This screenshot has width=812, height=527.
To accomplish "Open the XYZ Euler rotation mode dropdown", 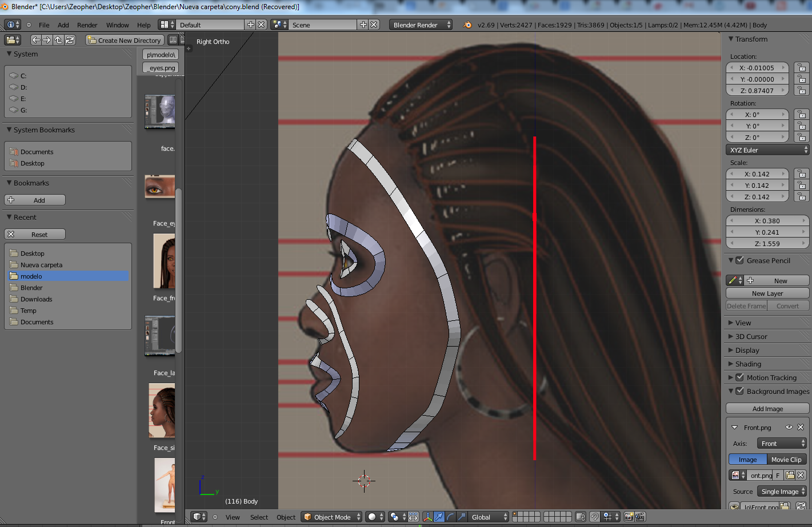I will [767, 150].
